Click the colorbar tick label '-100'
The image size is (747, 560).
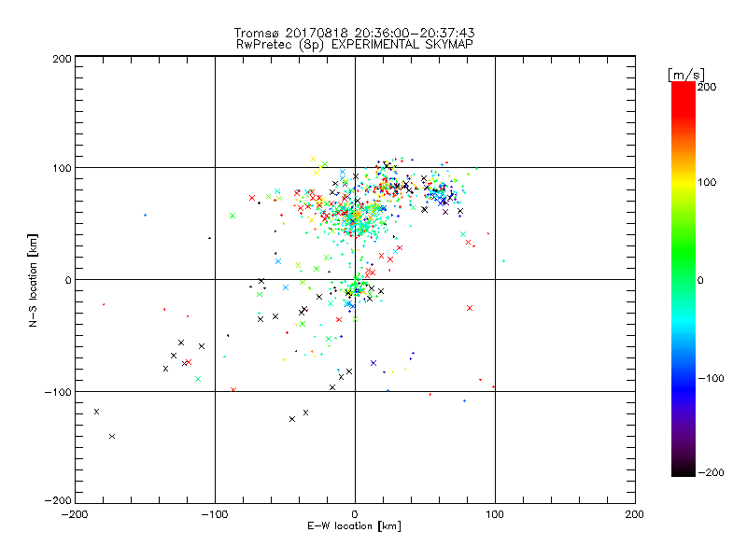coord(711,379)
